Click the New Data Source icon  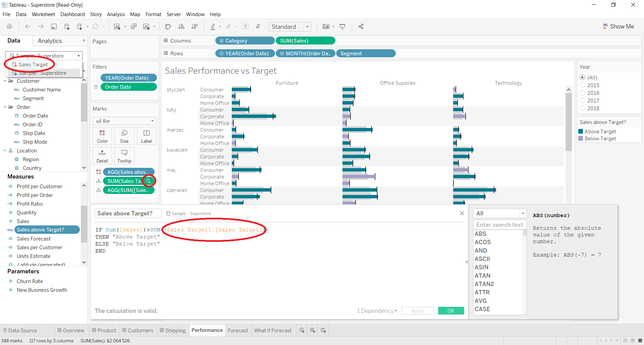click(x=67, y=27)
